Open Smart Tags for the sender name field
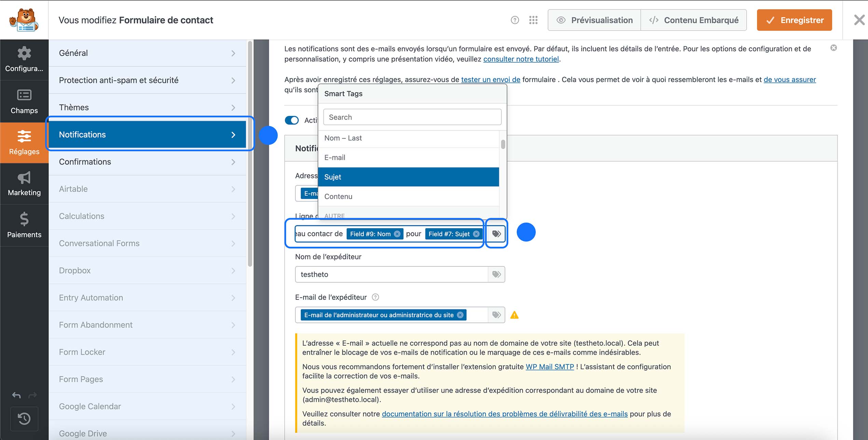The image size is (868, 440). pyautogui.click(x=496, y=274)
